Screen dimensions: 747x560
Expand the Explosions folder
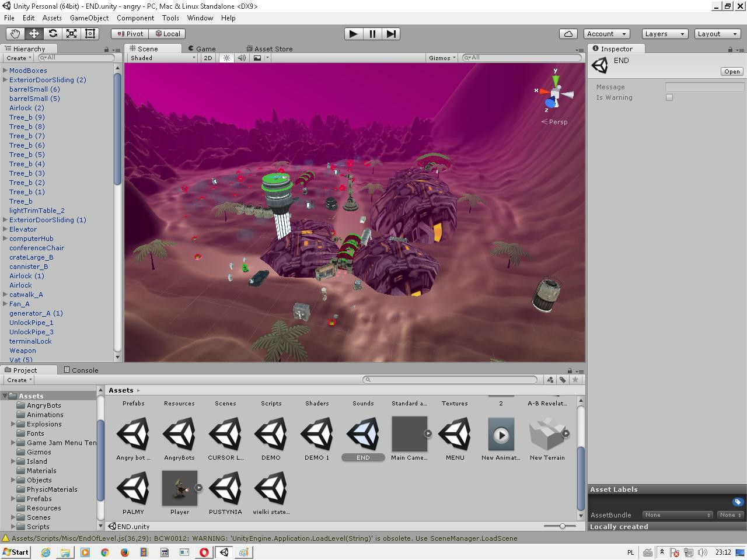13,424
